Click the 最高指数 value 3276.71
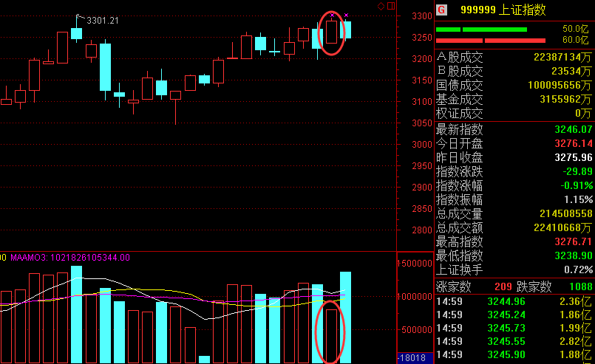Screen dimensions: 595x364 click(x=574, y=242)
